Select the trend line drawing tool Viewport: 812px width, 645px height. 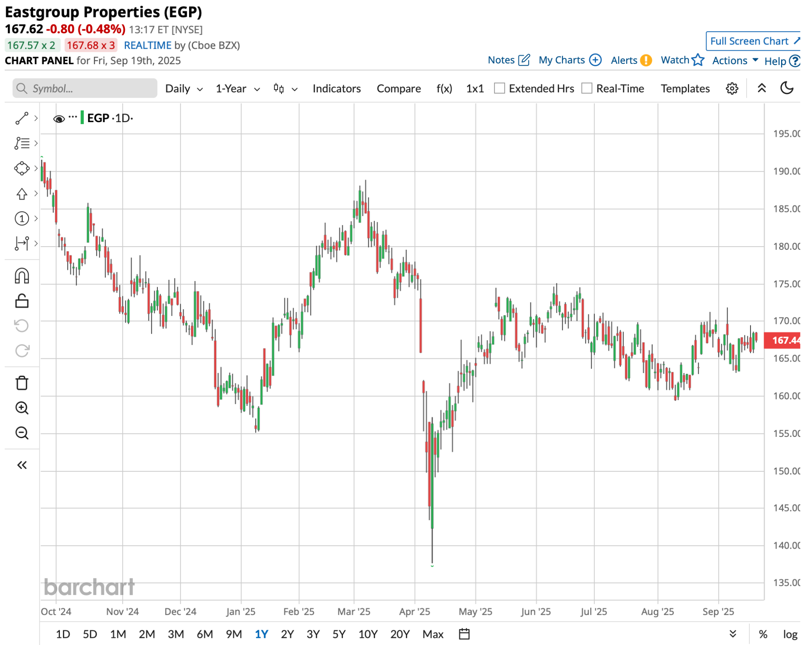[22, 118]
